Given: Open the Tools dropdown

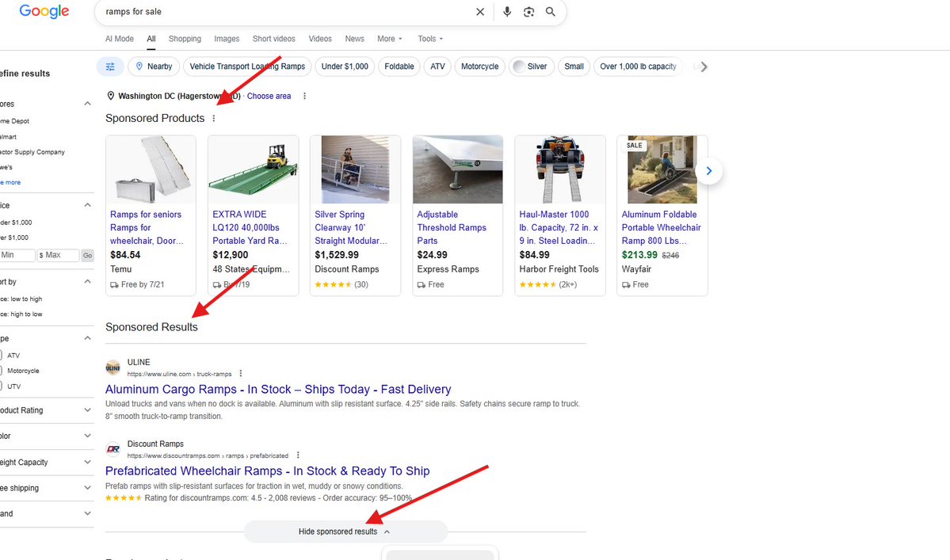Looking at the screenshot, I should point(430,39).
